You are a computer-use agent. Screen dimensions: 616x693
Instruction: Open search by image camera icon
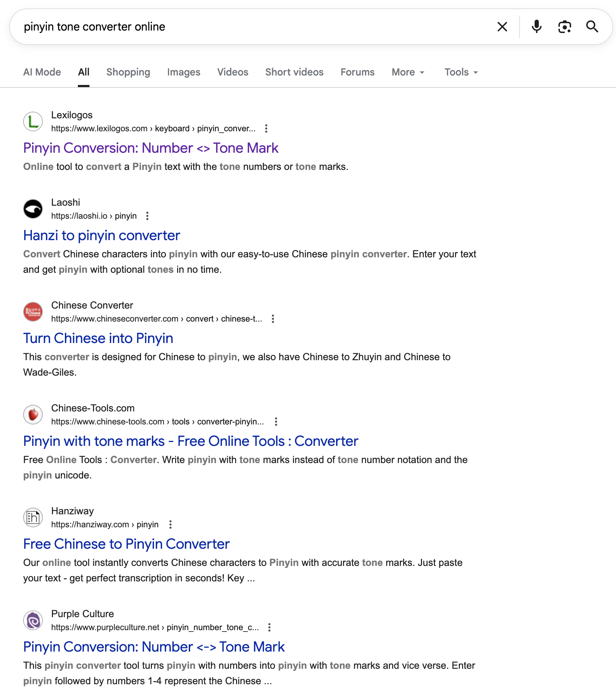point(564,27)
